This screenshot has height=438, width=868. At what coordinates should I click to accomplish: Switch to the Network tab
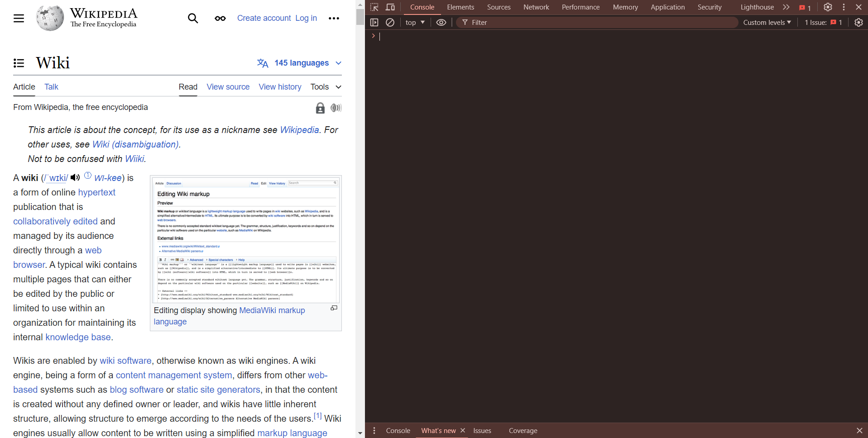[536, 7]
